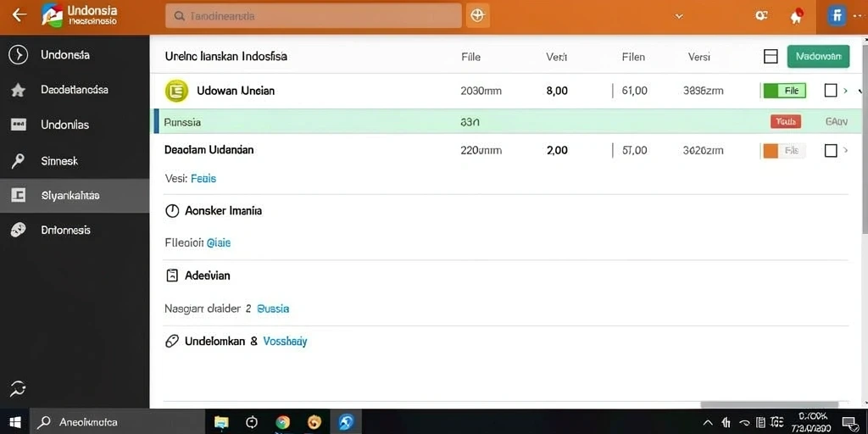Open Chrome from the Windows taskbar
The height and width of the screenshot is (434, 868).
(283, 422)
